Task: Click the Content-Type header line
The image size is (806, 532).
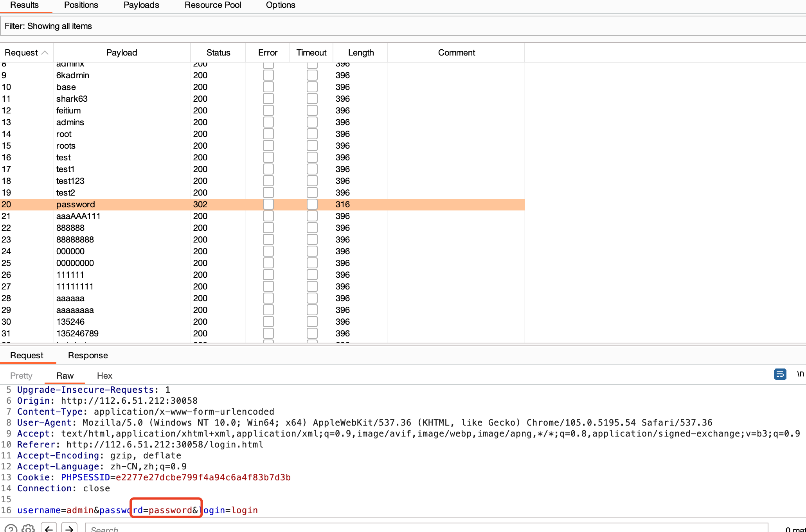Action: coord(146,412)
